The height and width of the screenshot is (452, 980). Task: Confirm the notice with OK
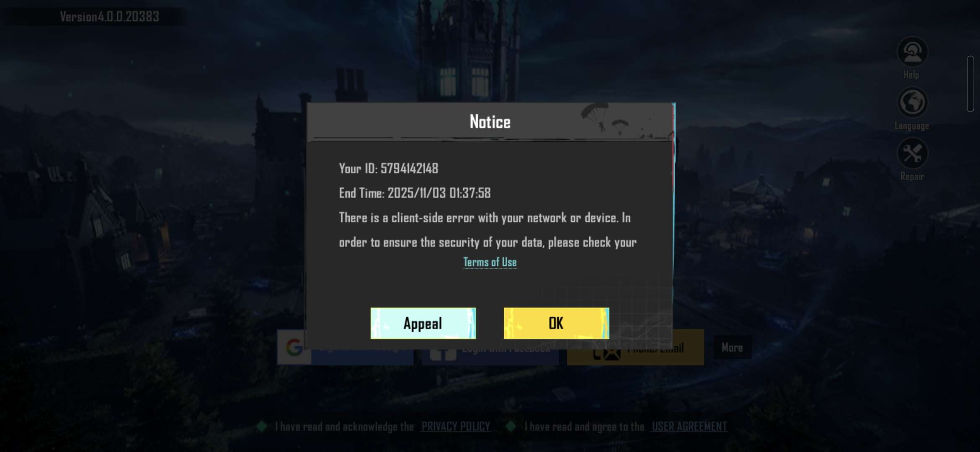pos(556,323)
